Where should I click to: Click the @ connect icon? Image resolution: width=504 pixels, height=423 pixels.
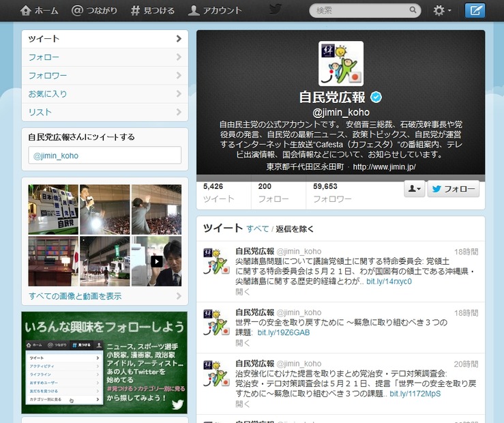click(x=77, y=10)
